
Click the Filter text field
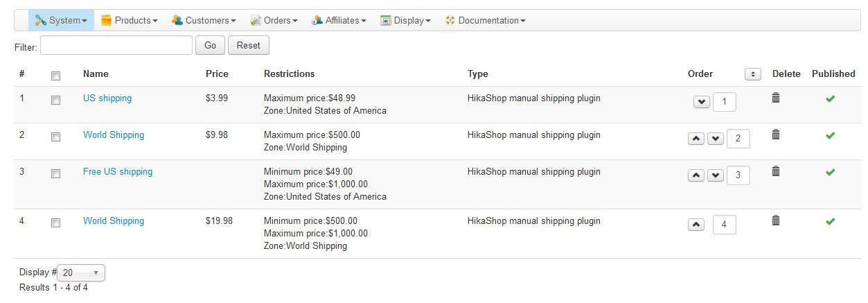pos(116,46)
